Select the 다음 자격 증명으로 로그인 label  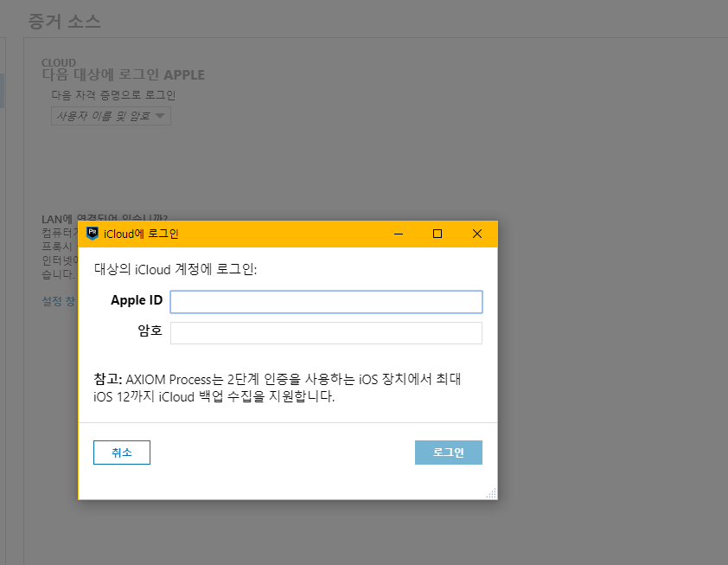pyautogui.click(x=113, y=95)
